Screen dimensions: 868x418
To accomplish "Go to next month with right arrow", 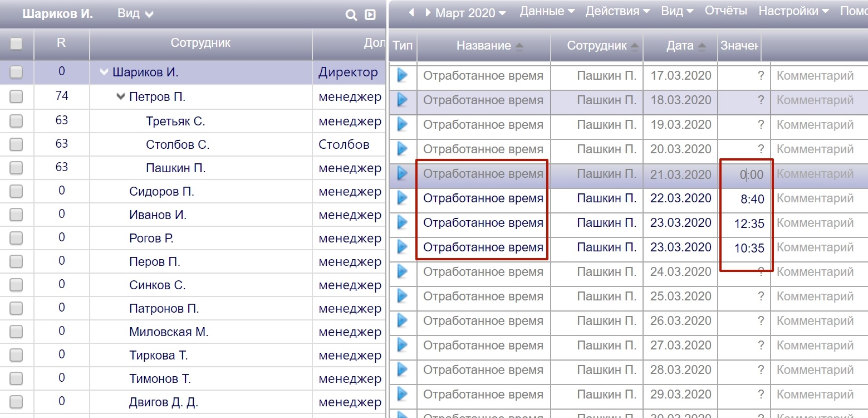I will pos(428,12).
